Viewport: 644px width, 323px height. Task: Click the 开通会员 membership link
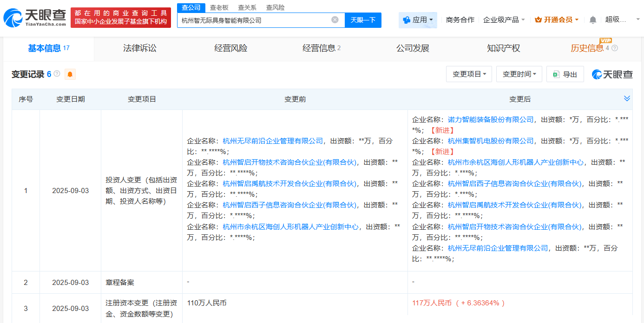tap(557, 19)
